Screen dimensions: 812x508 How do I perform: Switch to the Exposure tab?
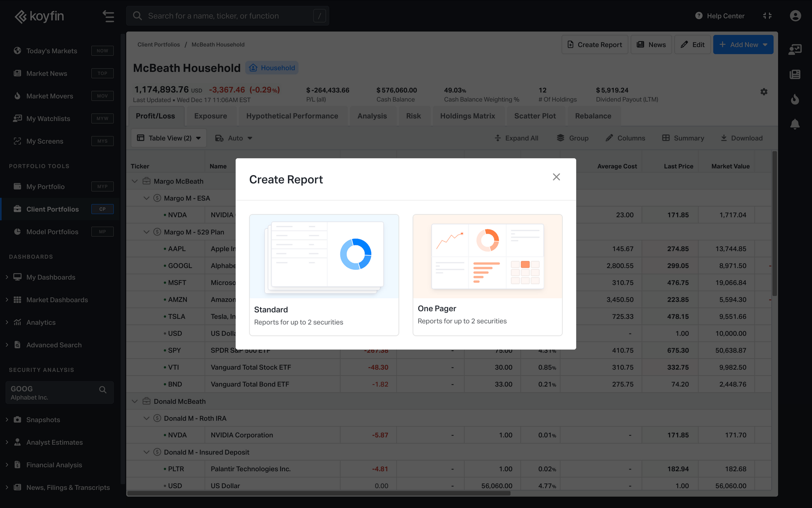(x=210, y=116)
